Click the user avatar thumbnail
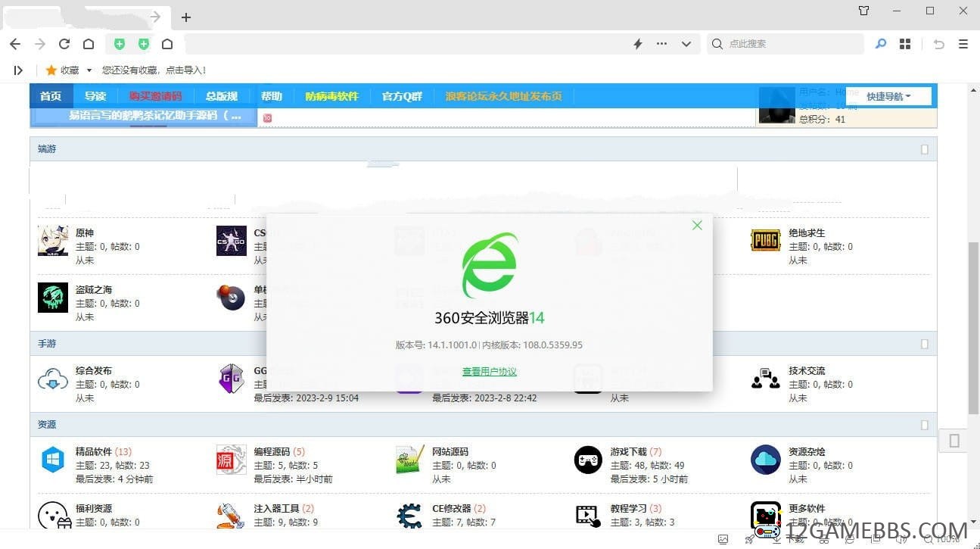 (x=776, y=105)
